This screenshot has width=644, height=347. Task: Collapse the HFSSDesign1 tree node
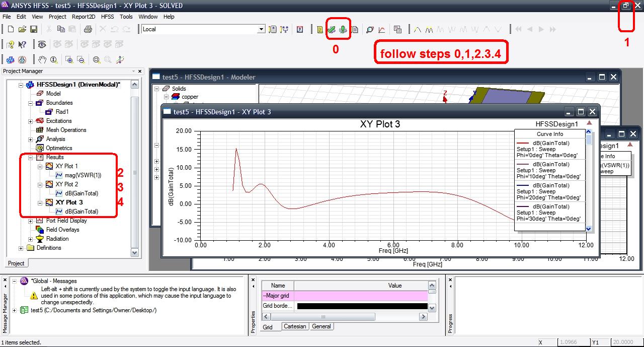[21, 85]
